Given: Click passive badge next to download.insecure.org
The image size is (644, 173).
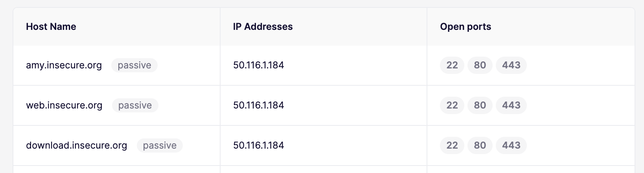Looking at the screenshot, I should pyautogui.click(x=160, y=145).
